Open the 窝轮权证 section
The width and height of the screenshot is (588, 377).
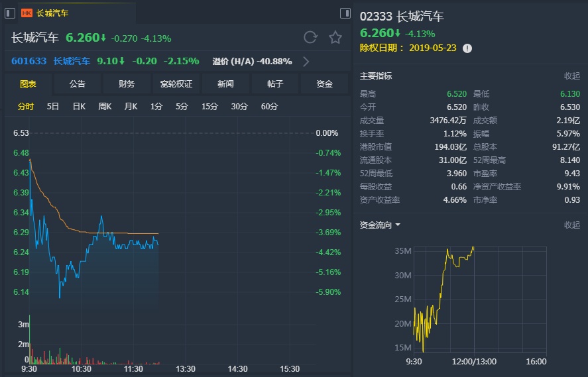pos(176,84)
